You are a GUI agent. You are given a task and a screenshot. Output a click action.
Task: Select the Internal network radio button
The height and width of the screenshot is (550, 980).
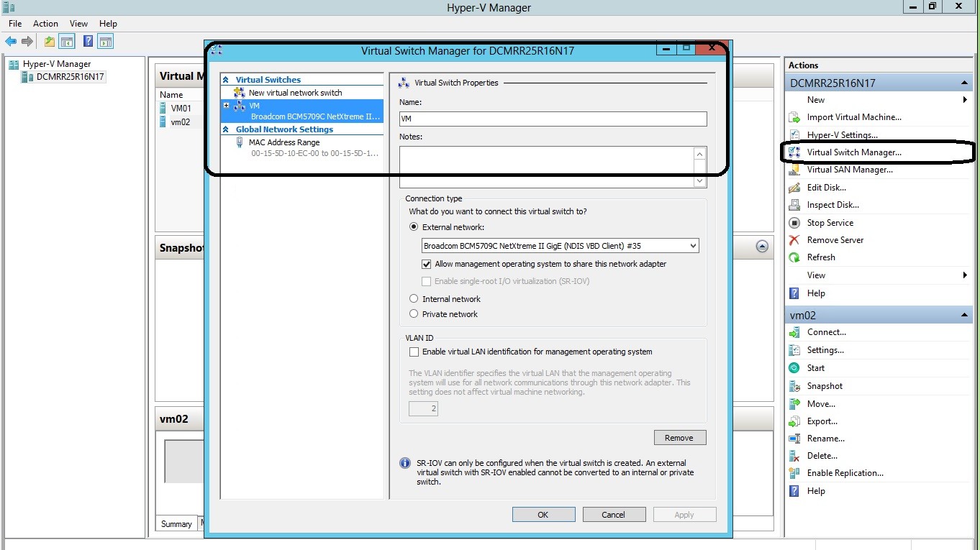tap(414, 298)
